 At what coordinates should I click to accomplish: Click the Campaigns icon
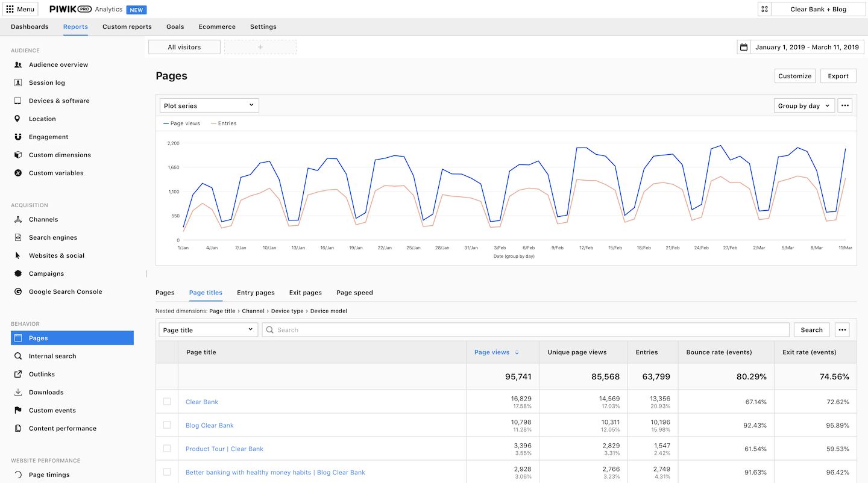click(x=18, y=273)
